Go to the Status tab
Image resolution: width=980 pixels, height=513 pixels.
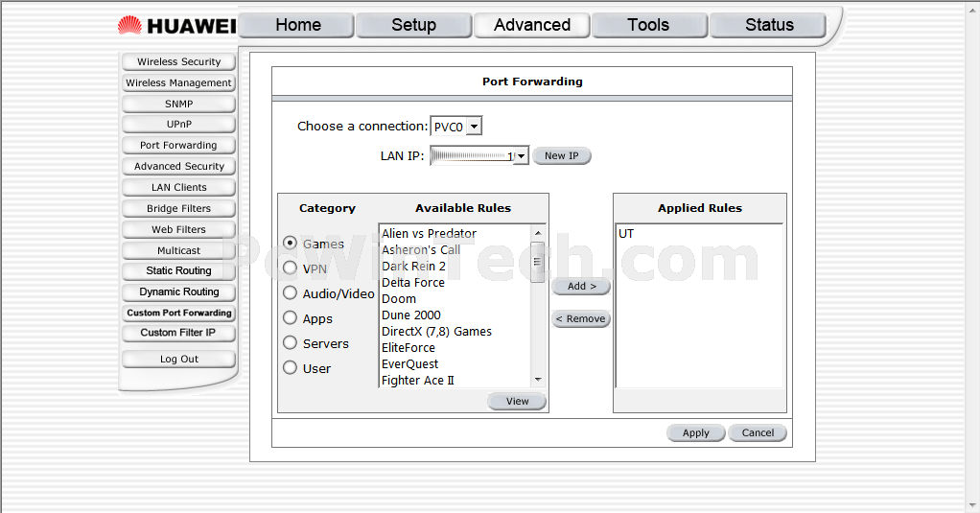(768, 26)
